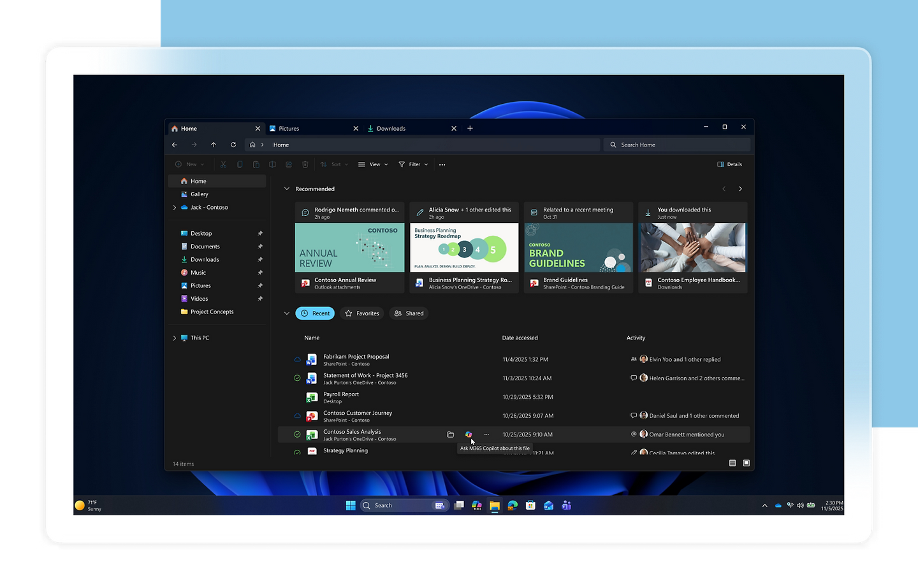Select the Shared filter pill
Image resolution: width=918 pixels, height=588 pixels.
tap(409, 313)
